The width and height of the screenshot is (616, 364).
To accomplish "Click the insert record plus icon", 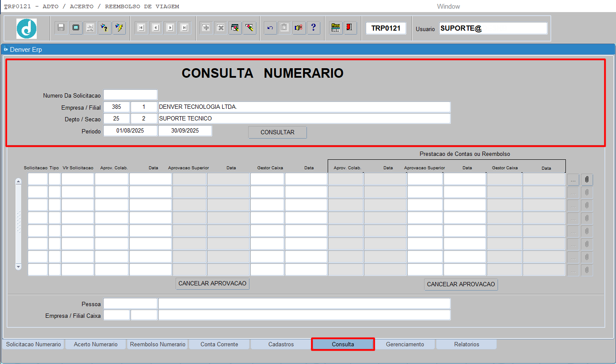I will pos(206,28).
